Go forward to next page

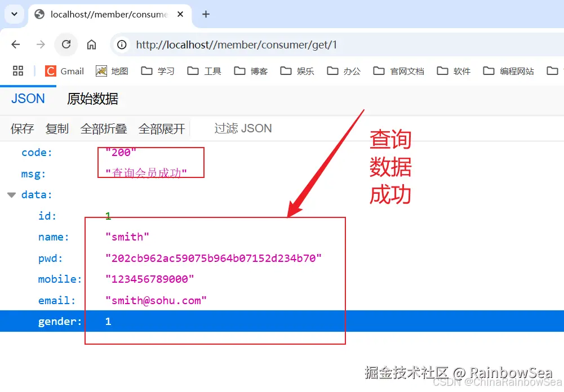tap(41, 44)
